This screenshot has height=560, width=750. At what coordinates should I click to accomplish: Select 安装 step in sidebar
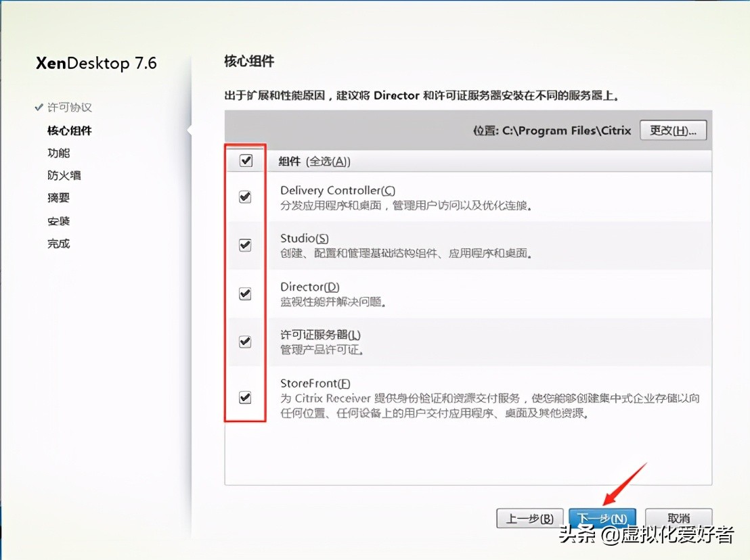pos(58,220)
